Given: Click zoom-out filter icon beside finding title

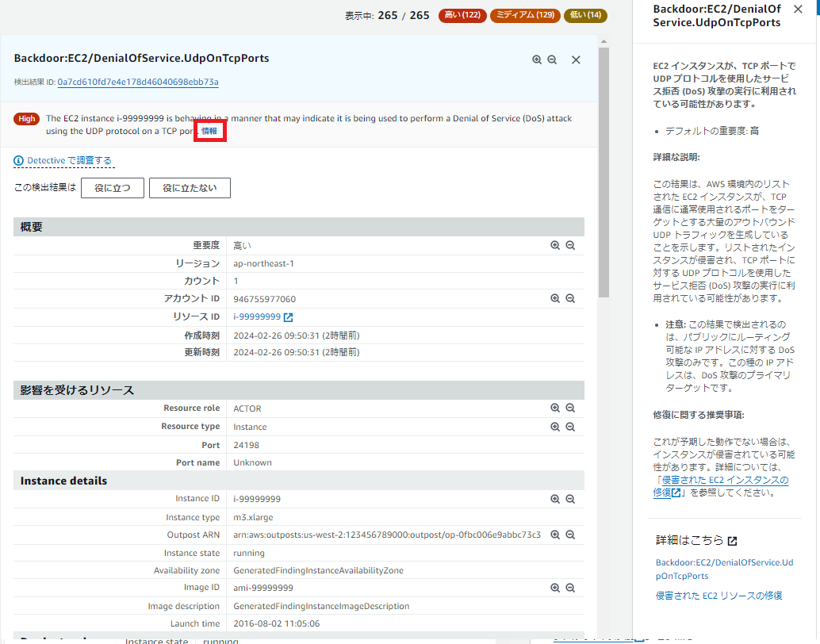Looking at the screenshot, I should pyautogui.click(x=552, y=59).
